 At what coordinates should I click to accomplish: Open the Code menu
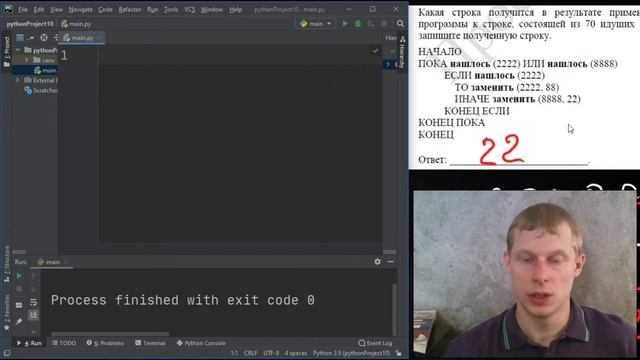(x=105, y=9)
